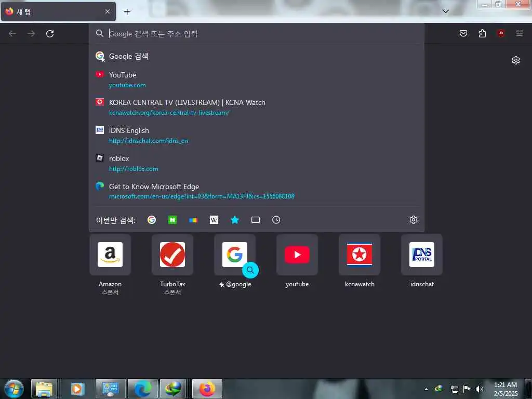The image size is (532, 399).
Task: Search this time with Naver icon
Action: pos(172,220)
